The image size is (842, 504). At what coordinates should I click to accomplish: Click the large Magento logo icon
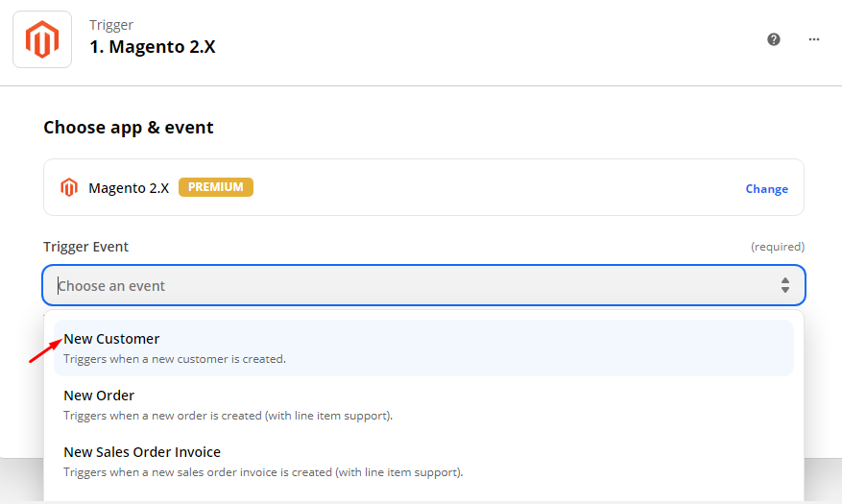click(42, 39)
